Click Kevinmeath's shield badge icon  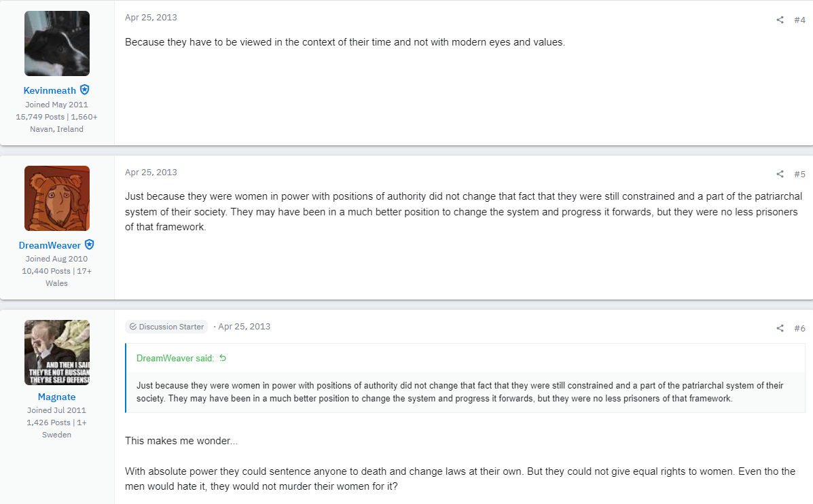(x=84, y=90)
